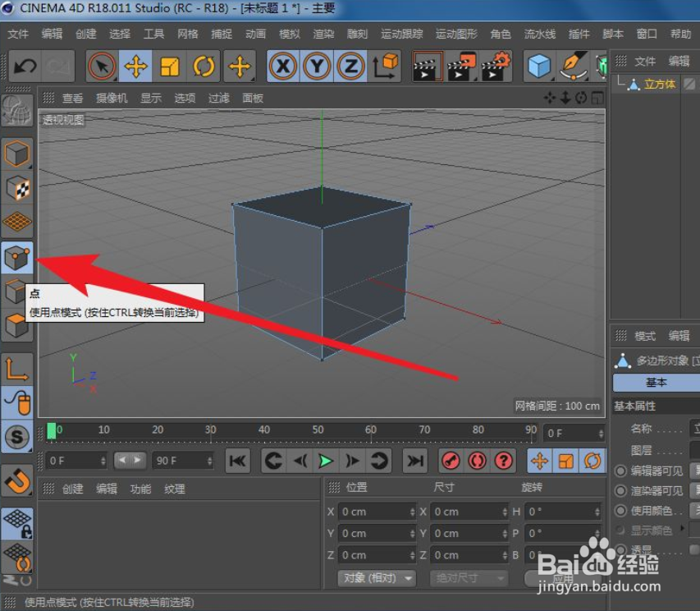Toggle viewport maximize layout icon
Image resolution: width=700 pixels, height=611 pixels.
[x=597, y=98]
